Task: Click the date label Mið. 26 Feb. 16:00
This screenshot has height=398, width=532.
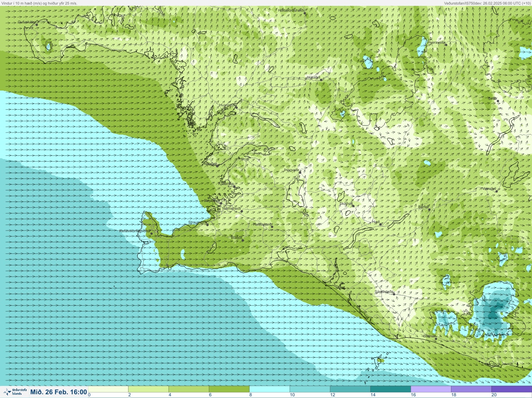Action: coord(59,392)
